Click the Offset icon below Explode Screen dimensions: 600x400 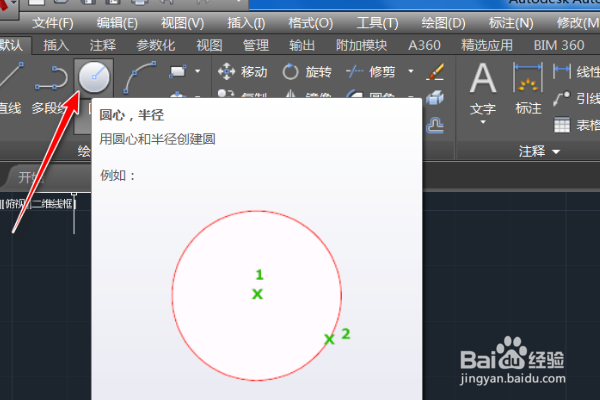click(435, 125)
